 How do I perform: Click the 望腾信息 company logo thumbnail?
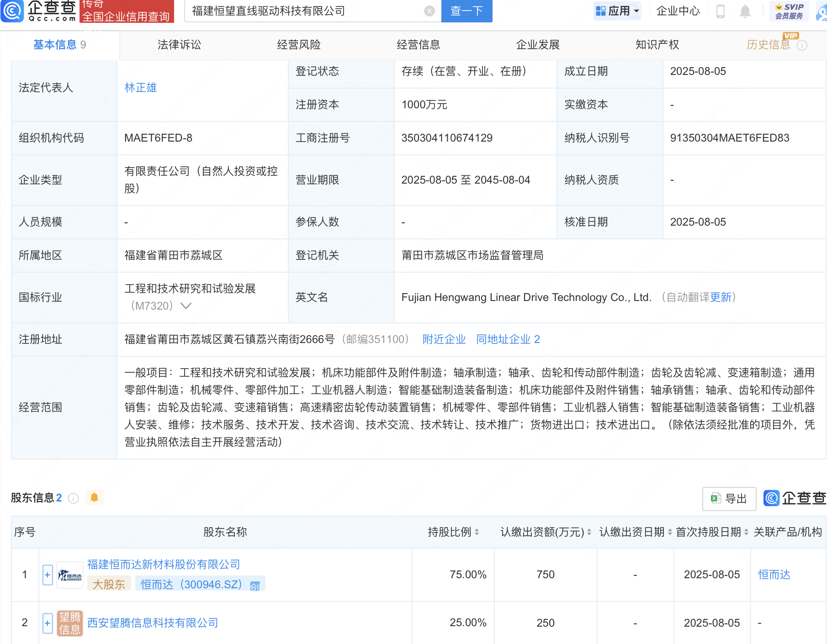pos(70,623)
